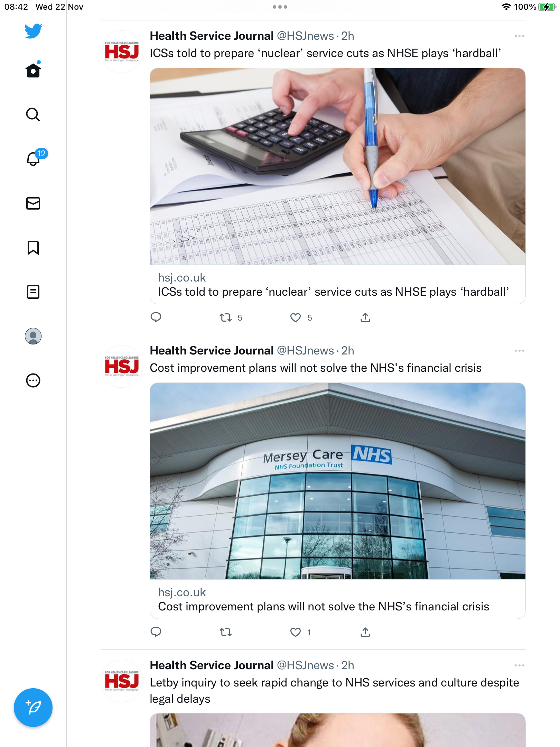This screenshot has width=560, height=747.
Task: Open the Twitter bird logo
Action: click(x=33, y=31)
